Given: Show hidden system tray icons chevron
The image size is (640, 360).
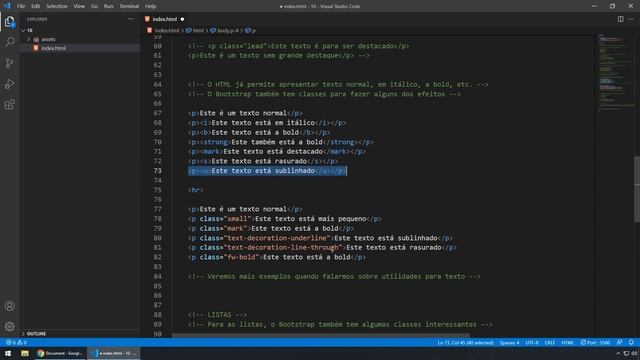Looking at the screenshot, I should pyautogui.click(x=618, y=353).
